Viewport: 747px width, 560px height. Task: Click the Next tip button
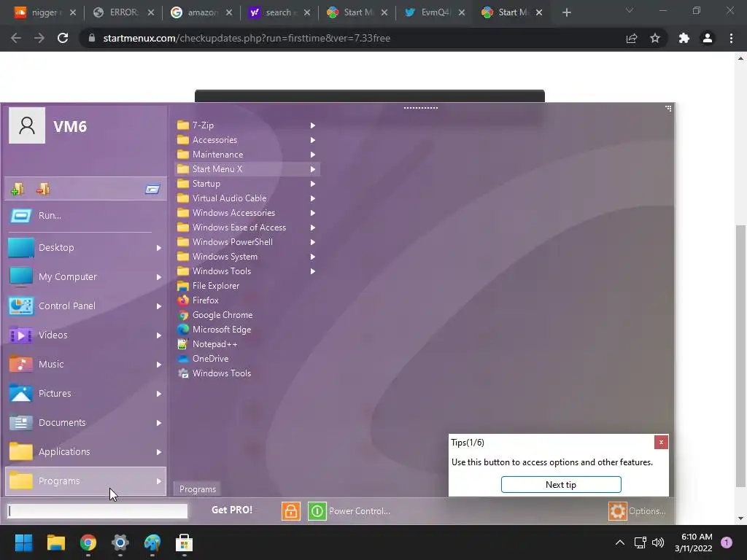pos(561,485)
